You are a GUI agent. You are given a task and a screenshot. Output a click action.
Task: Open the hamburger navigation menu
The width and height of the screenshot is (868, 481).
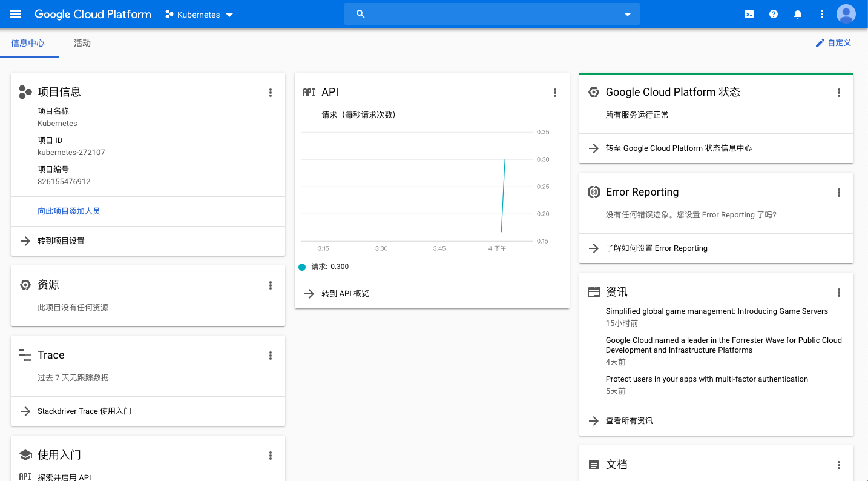click(x=16, y=14)
